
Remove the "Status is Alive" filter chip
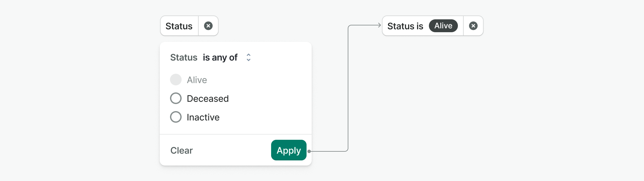(473, 26)
